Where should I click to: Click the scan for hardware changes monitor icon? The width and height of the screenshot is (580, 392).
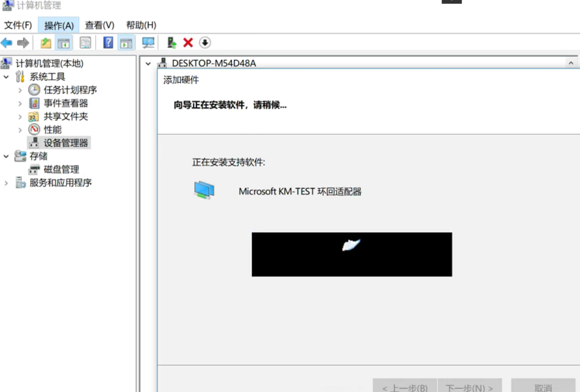pyautogui.click(x=148, y=43)
